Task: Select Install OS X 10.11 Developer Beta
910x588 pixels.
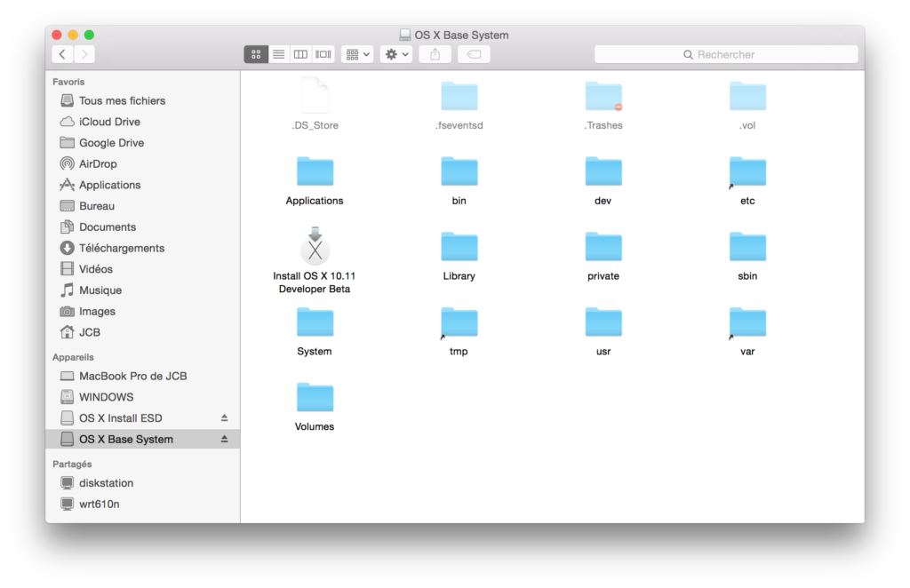Action: 315,246
